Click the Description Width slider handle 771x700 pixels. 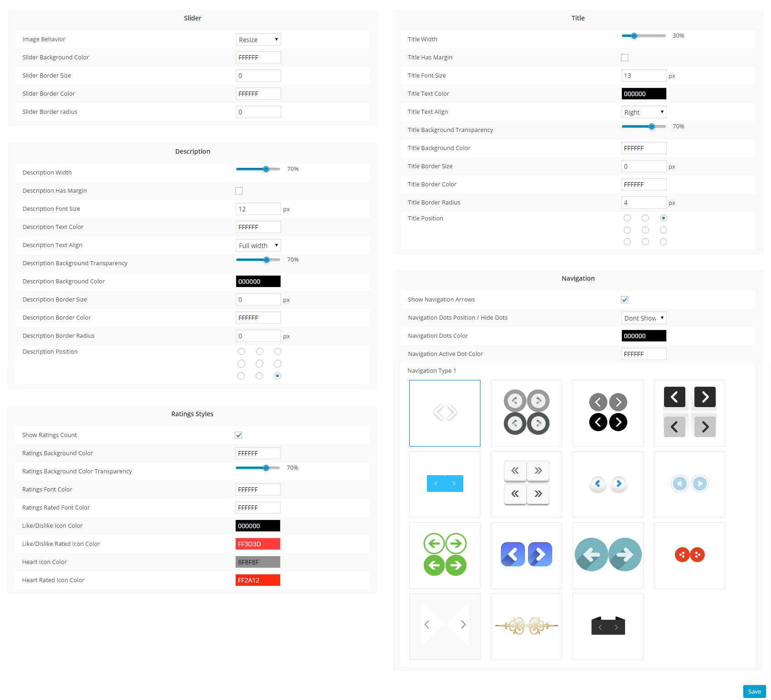click(x=266, y=169)
